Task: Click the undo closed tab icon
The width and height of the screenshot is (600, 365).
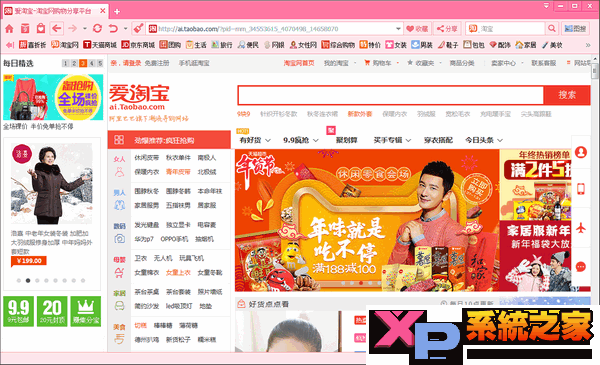Action: (113, 29)
